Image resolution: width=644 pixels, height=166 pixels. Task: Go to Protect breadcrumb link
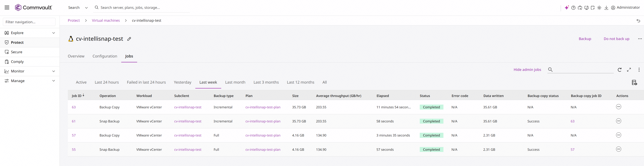[74, 21]
